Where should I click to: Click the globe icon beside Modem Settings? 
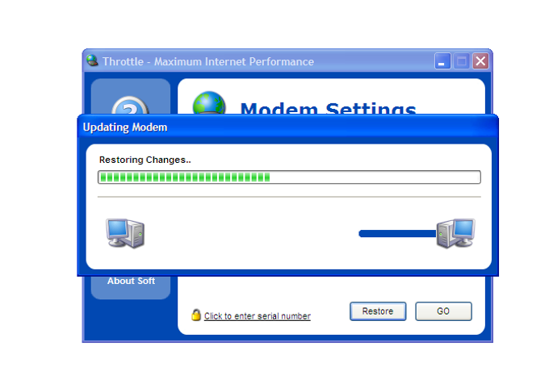pos(209,102)
